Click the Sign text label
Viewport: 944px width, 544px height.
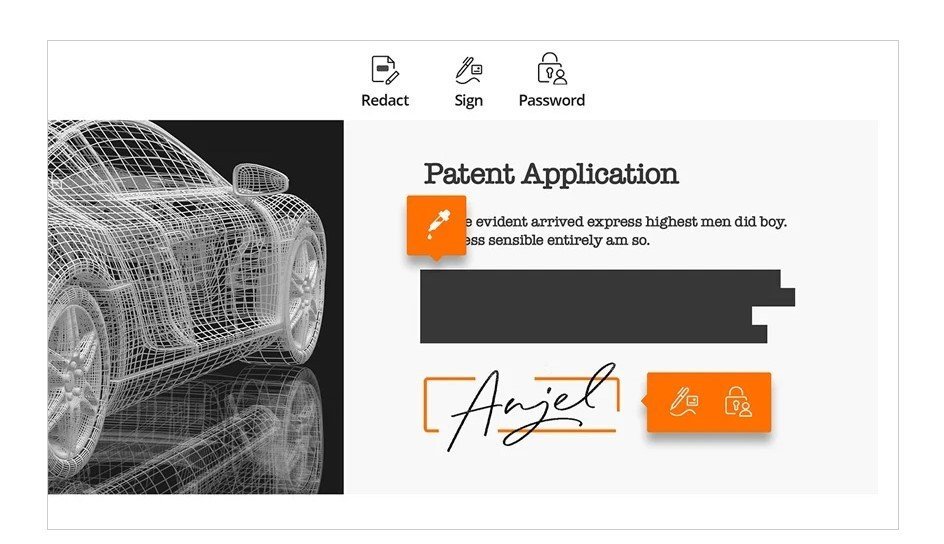click(468, 100)
